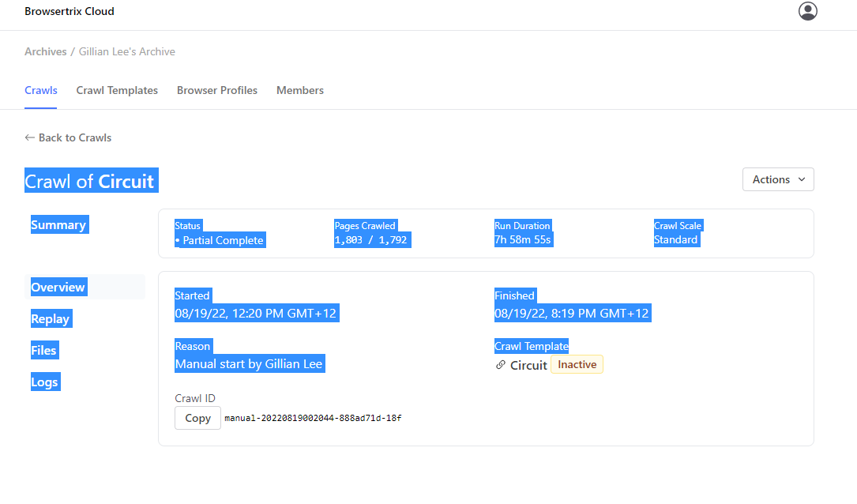Screen dimensions: 857x504
Task: Select the Overview section in the sidebar
Action: [x=58, y=287]
